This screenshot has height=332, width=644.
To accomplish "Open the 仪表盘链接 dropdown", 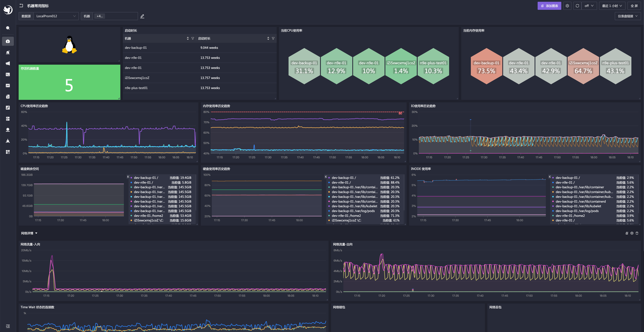I will [x=628, y=16].
